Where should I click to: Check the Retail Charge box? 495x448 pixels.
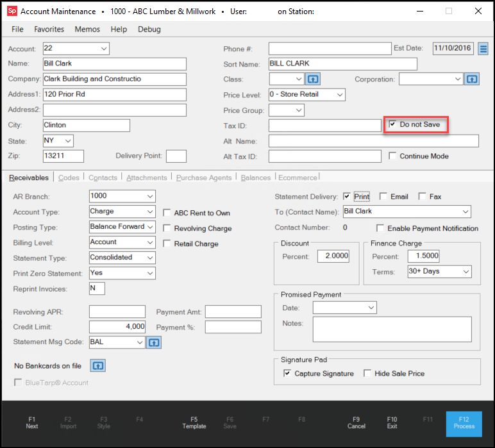click(167, 244)
